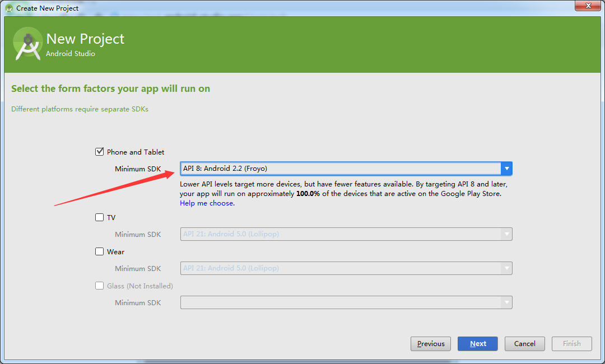
Task: Open the Glass Minimum SDK dropdown
Action: [346, 302]
